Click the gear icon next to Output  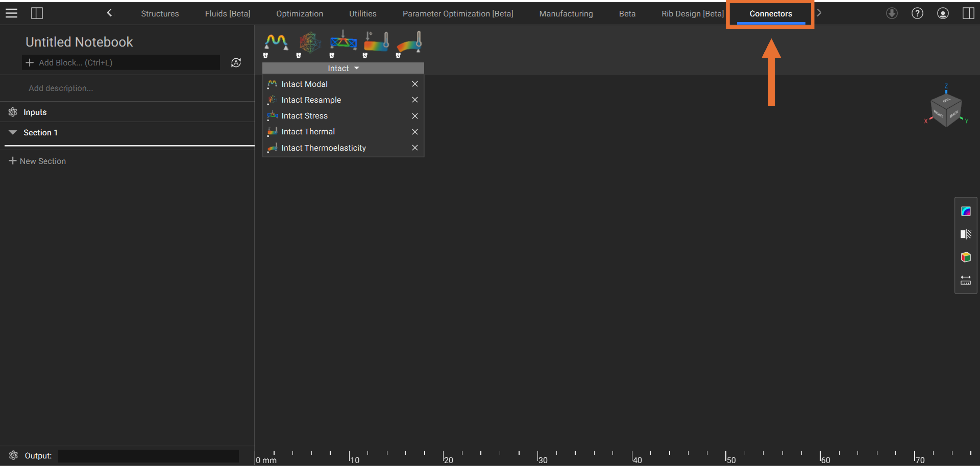pos(14,455)
